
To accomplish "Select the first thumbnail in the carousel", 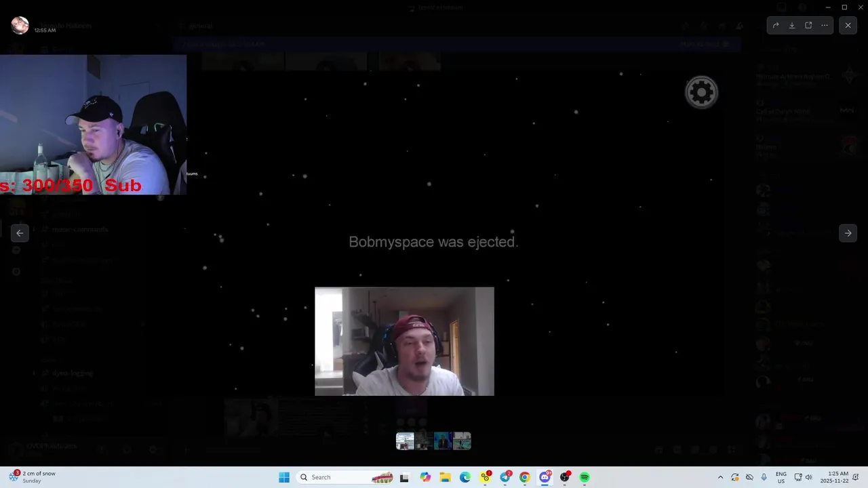I will point(405,441).
